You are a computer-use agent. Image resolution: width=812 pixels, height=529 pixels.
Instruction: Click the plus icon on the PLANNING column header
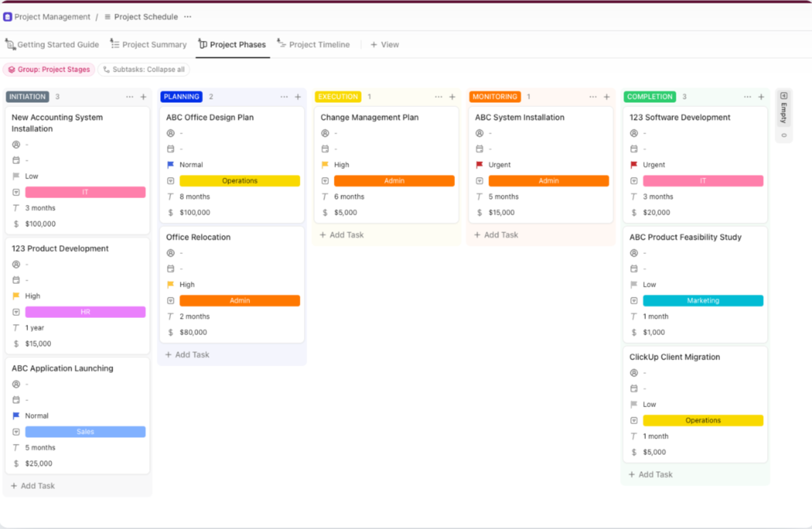[x=298, y=97]
